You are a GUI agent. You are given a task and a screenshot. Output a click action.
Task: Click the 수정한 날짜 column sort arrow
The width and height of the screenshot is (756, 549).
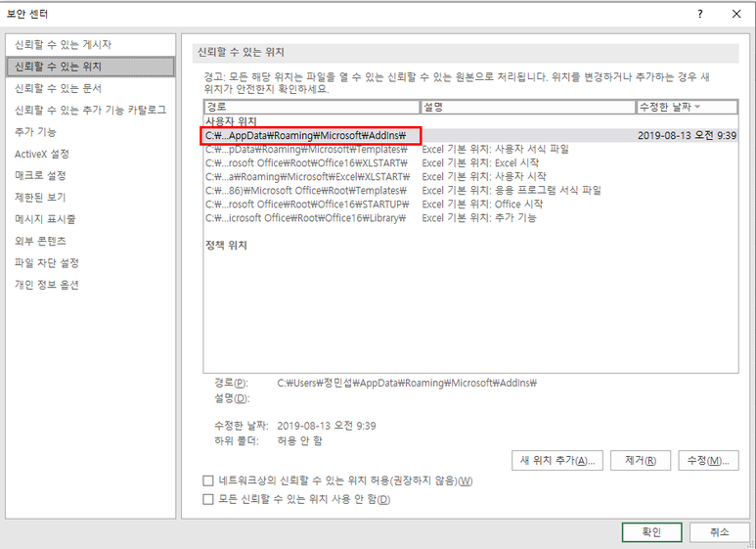[697, 107]
